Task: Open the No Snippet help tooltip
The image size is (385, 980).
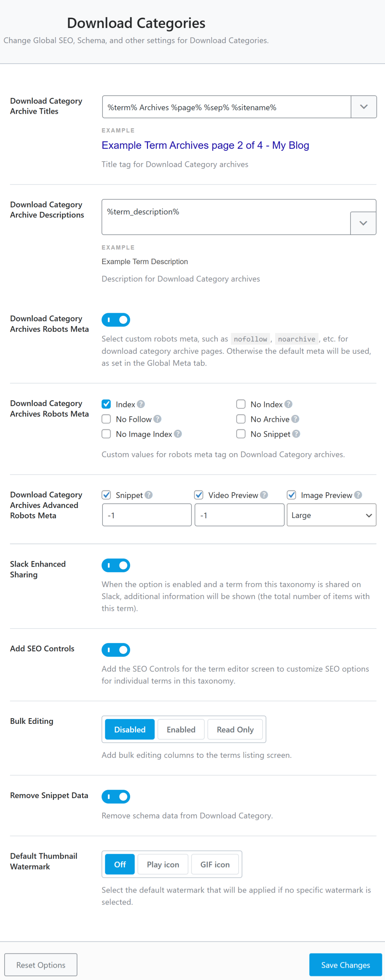Action: (296, 434)
